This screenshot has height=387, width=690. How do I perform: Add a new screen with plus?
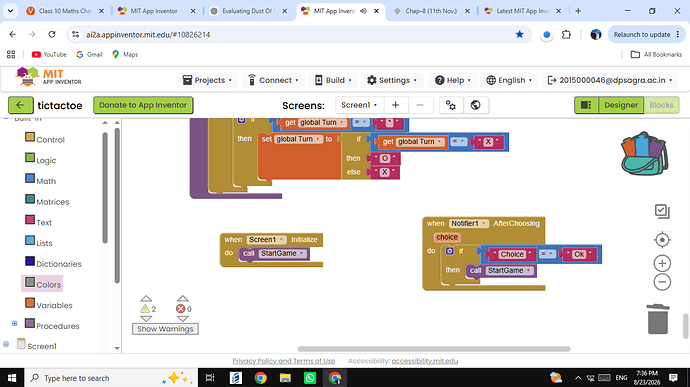click(395, 105)
